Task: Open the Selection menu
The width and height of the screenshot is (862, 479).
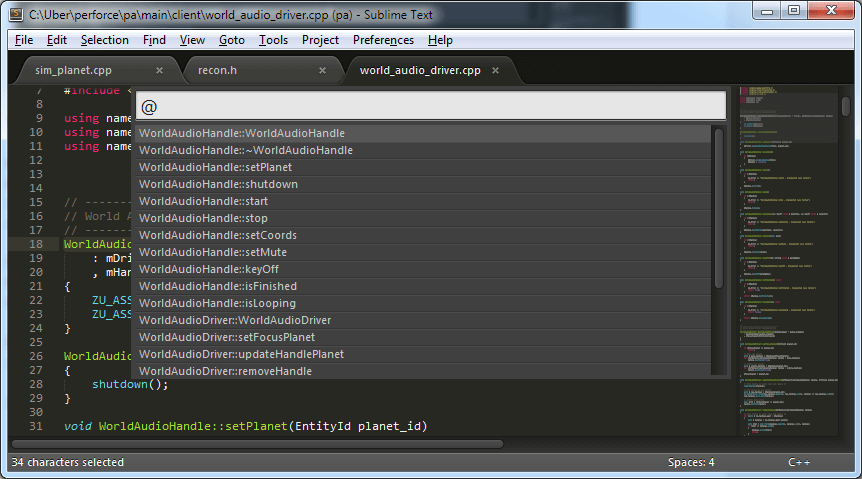Action: pos(105,40)
